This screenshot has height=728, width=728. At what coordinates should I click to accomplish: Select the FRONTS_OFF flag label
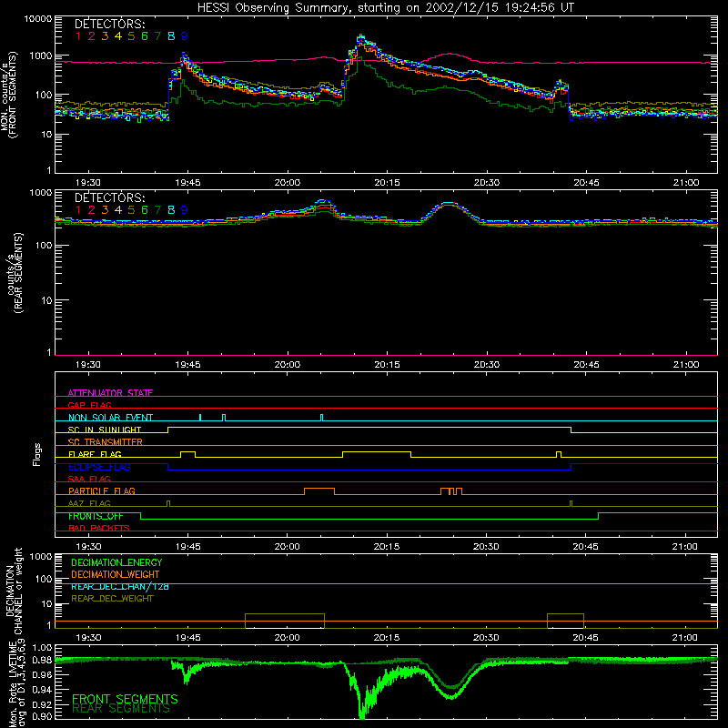96,516
